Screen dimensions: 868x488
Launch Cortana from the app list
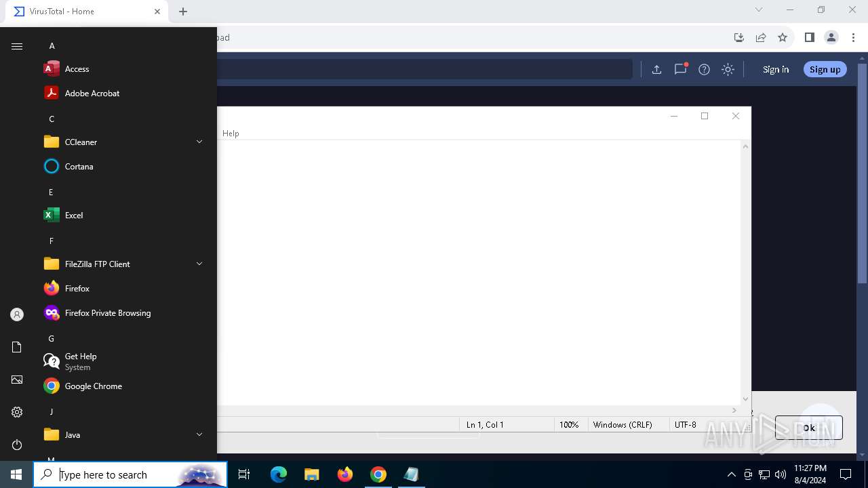coord(122,167)
